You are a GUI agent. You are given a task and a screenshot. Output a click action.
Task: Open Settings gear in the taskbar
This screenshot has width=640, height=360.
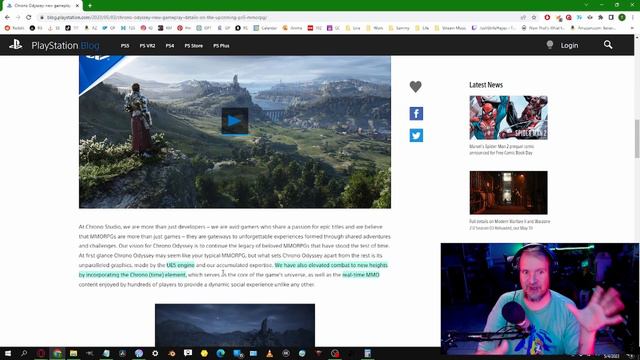pos(155,353)
